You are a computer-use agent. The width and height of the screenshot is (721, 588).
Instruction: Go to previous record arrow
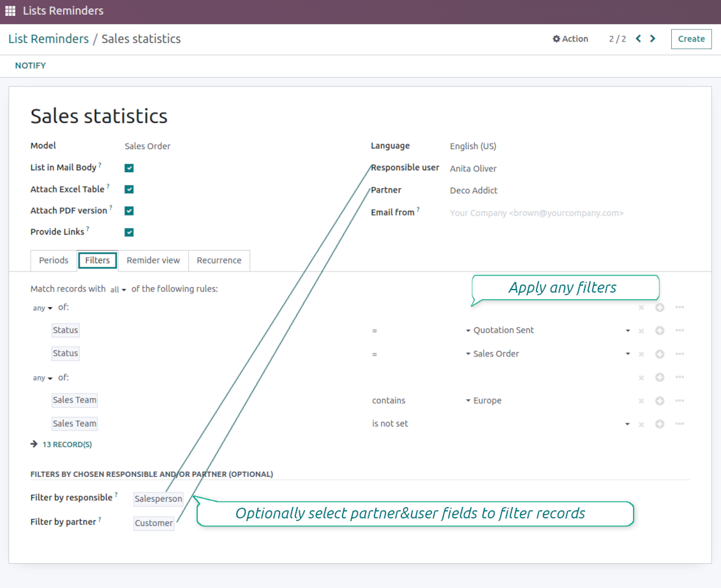coord(638,39)
